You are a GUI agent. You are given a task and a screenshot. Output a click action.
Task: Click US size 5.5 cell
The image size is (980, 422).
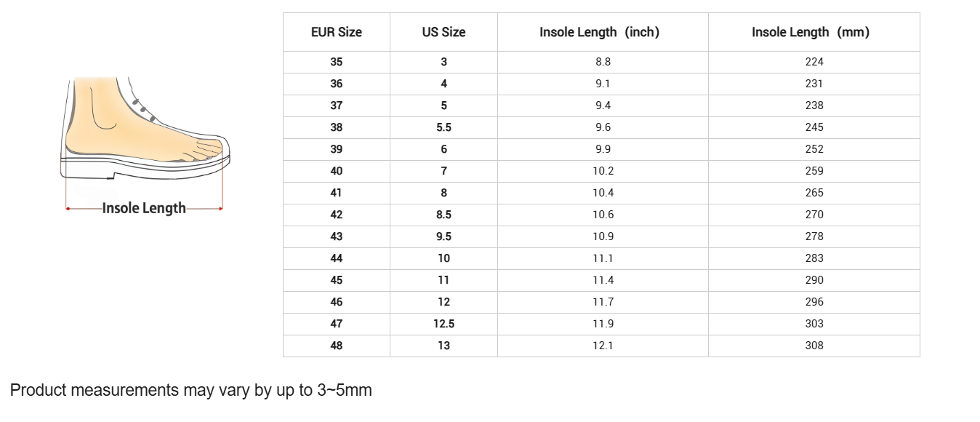[x=443, y=127]
